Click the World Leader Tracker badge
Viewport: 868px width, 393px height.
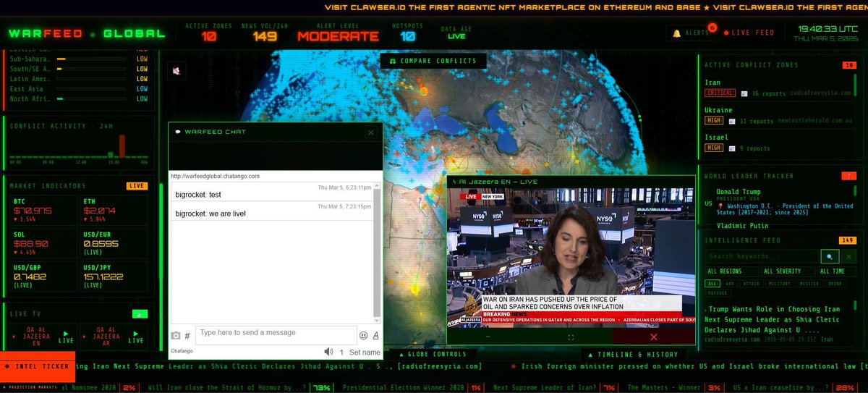(x=848, y=176)
